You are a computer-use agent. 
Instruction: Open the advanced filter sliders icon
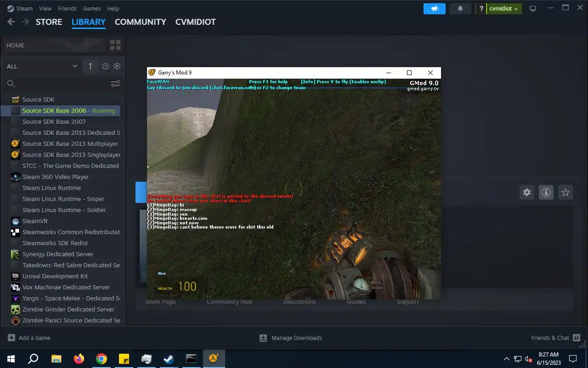click(x=115, y=84)
